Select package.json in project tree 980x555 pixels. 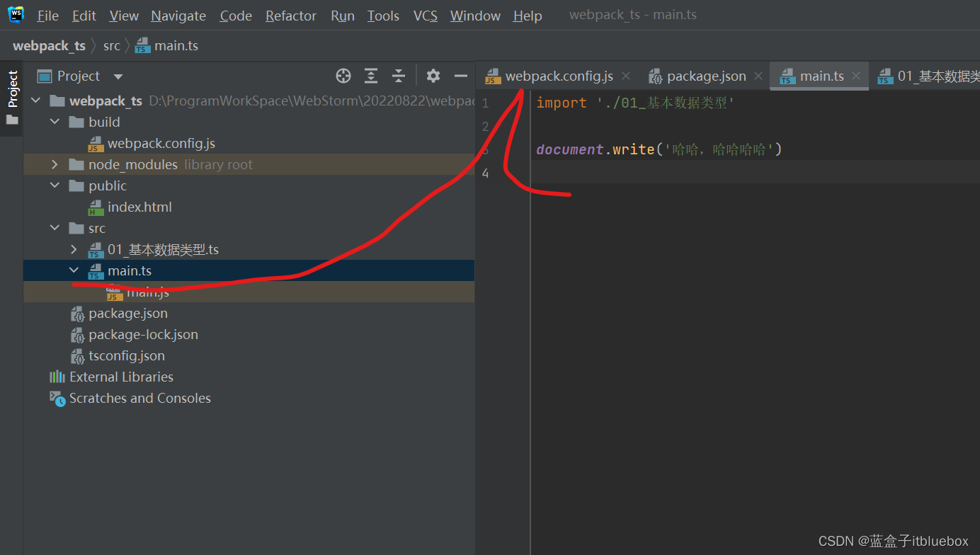click(x=249, y=313)
